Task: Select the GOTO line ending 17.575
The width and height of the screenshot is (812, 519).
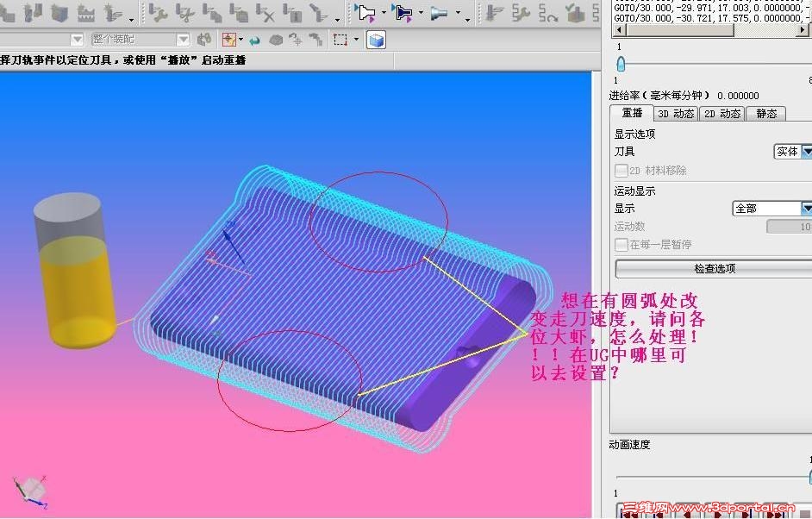Action: [x=712, y=18]
